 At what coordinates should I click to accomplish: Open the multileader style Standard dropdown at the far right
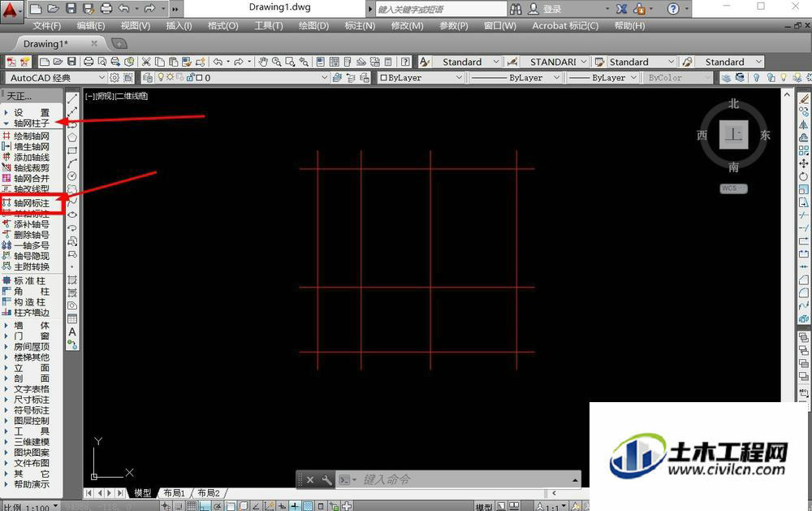[759, 62]
